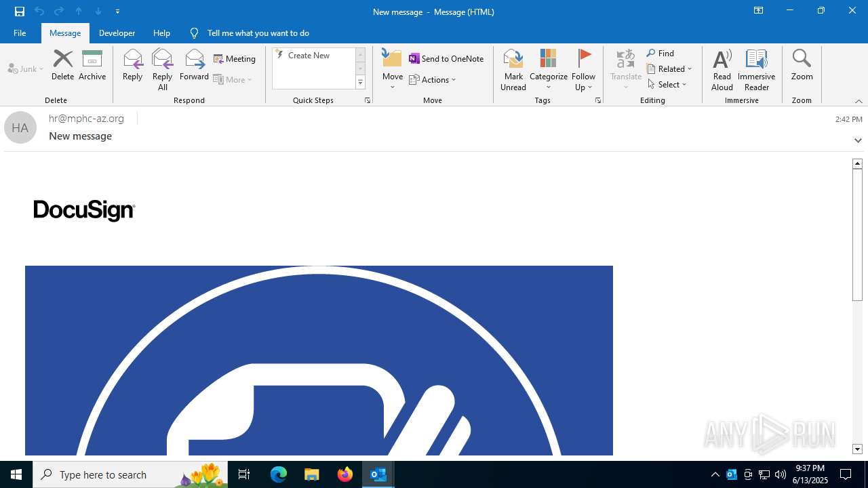Click the DocuSign logo in email

pyautogui.click(x=84, y=210)
